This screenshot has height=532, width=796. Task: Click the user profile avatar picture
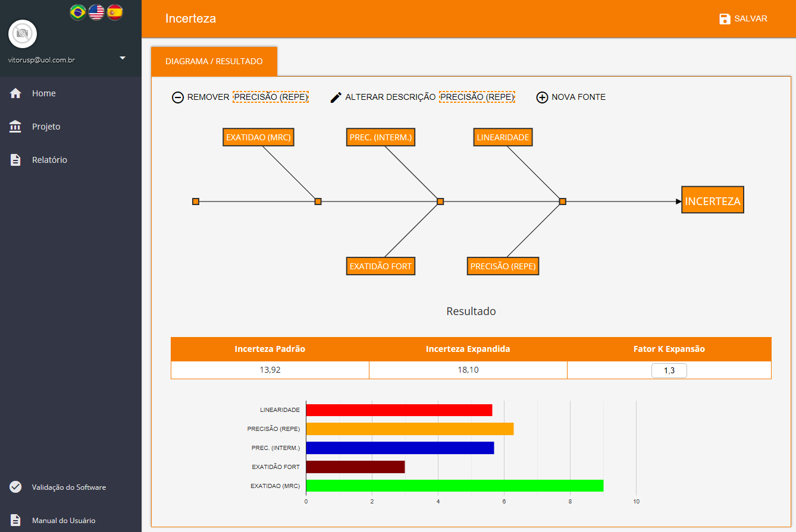click(23, 34)
